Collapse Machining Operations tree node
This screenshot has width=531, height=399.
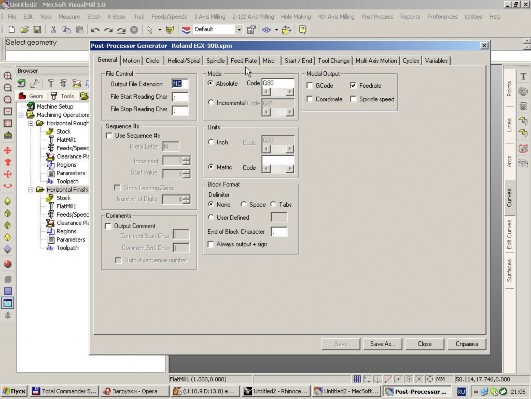click(x=21, y=115)
